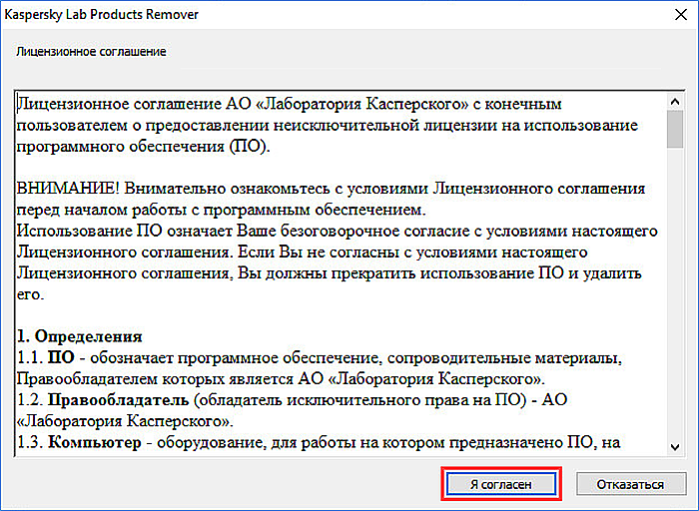Click the line beginning "Использование ПО означает"
699x511 pixels.
pyautogui.click(x=337, y=231)
